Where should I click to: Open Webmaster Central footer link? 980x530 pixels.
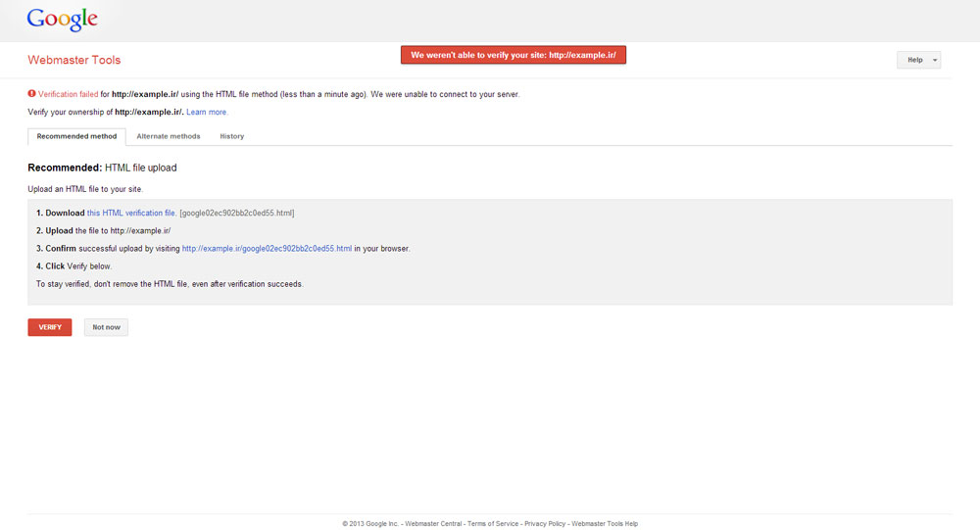point(433,524)
